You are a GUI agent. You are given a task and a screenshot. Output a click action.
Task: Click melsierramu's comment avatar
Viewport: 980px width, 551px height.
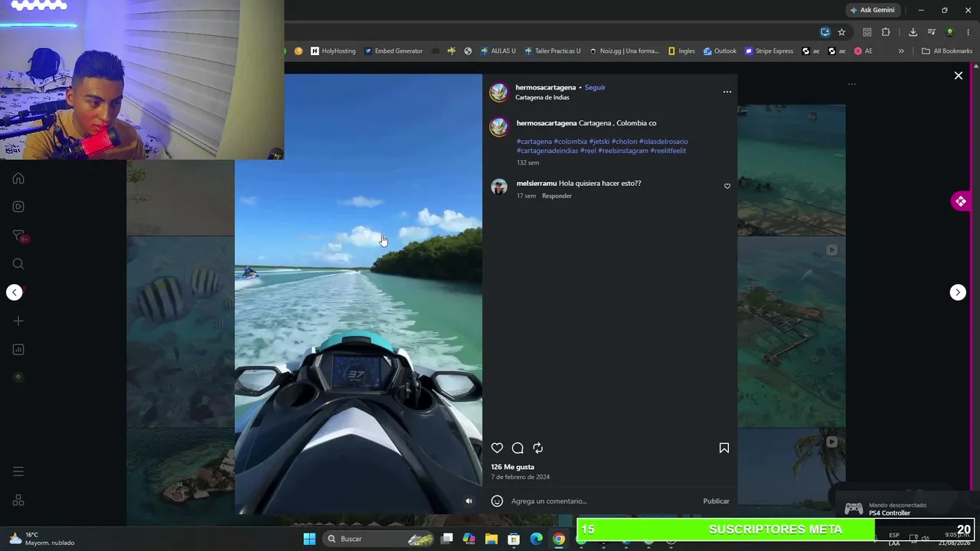coord(499,187)
